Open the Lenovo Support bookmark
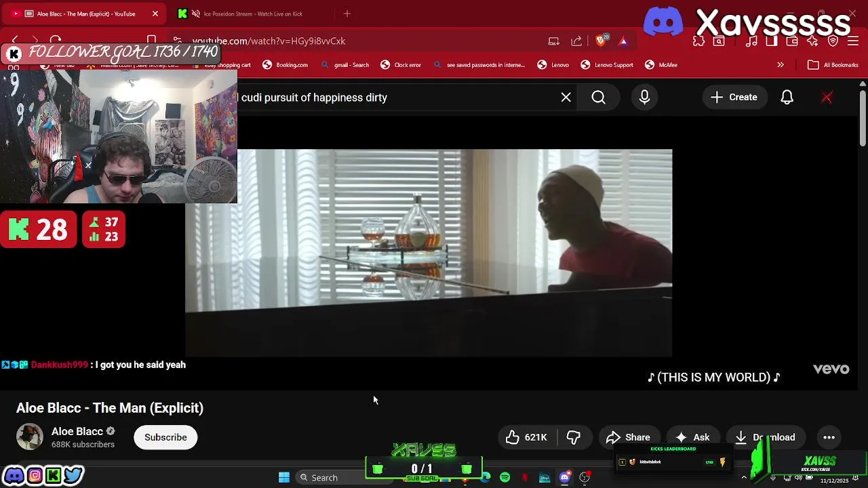This screenshot has width=868, height=488. [607, 65]
